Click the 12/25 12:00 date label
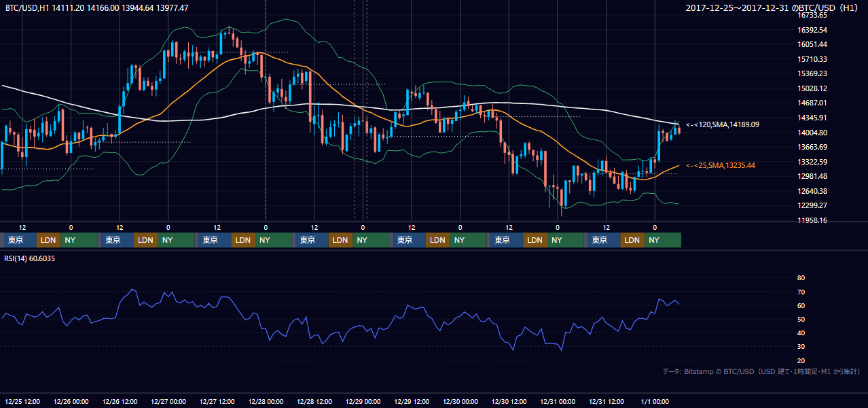 (x=22, y=402)
